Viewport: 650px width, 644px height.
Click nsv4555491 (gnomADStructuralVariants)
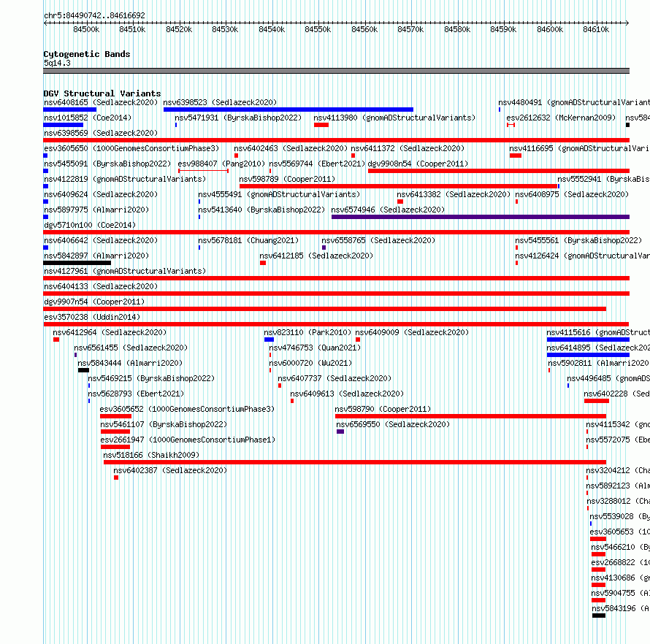point(279,194)
